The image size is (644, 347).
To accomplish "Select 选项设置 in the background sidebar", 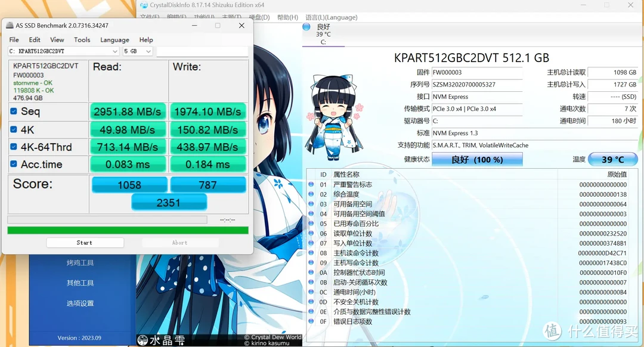I will (80, 303).
